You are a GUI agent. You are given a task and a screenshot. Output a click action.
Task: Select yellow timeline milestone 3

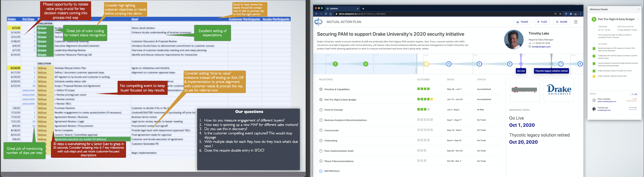pos(427,64)
